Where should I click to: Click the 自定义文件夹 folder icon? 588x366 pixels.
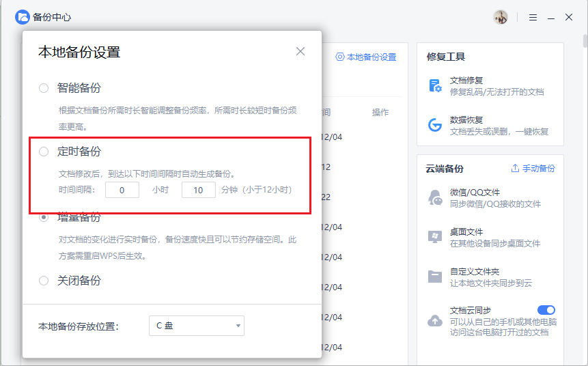click(x=435, y=277)
